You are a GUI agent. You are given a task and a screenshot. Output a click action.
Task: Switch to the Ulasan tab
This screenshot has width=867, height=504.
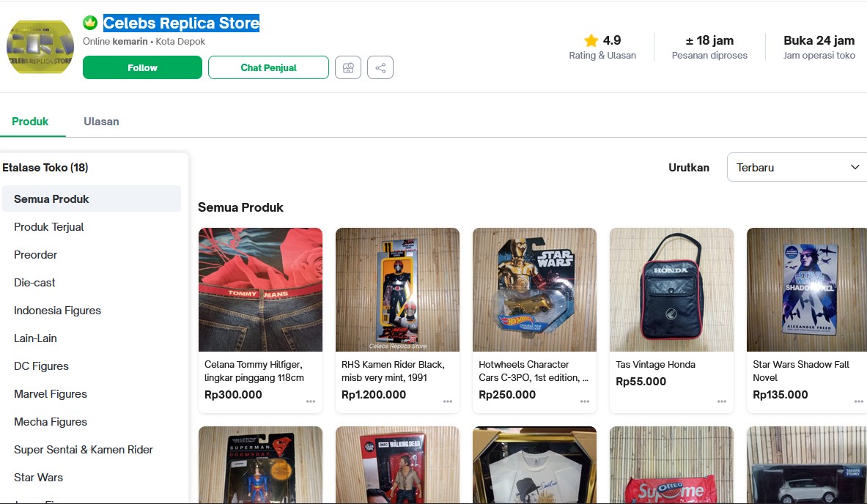click(101, 122)
